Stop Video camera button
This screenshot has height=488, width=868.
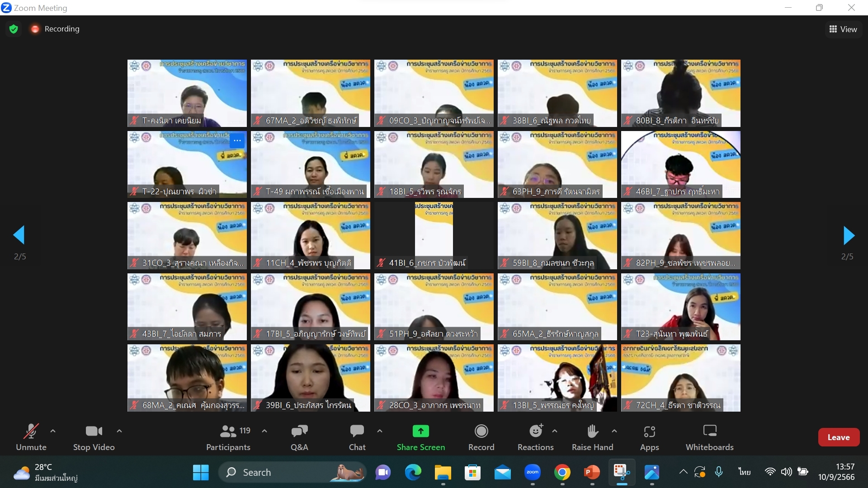(94, 437)
